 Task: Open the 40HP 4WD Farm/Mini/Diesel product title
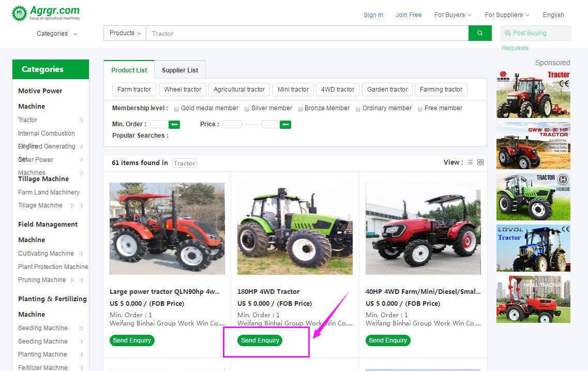point(423,291)
